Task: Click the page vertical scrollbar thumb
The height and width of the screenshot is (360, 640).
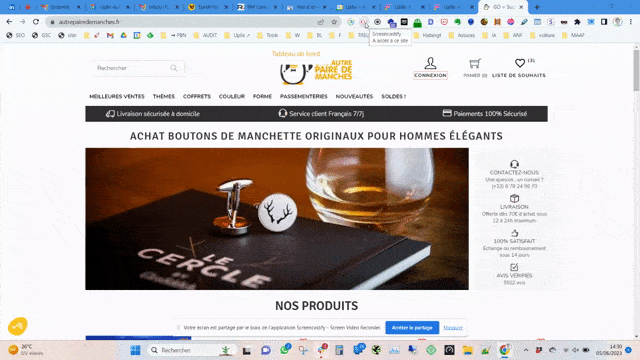Action: 636,70
